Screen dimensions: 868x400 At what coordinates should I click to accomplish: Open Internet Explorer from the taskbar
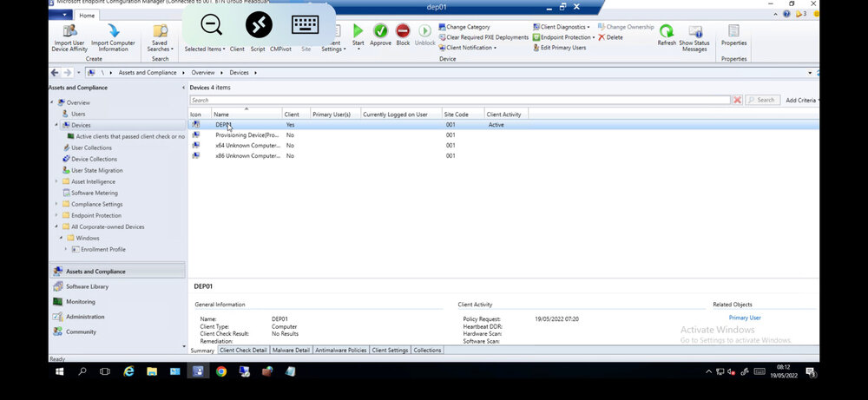click(x=128, y=371)
